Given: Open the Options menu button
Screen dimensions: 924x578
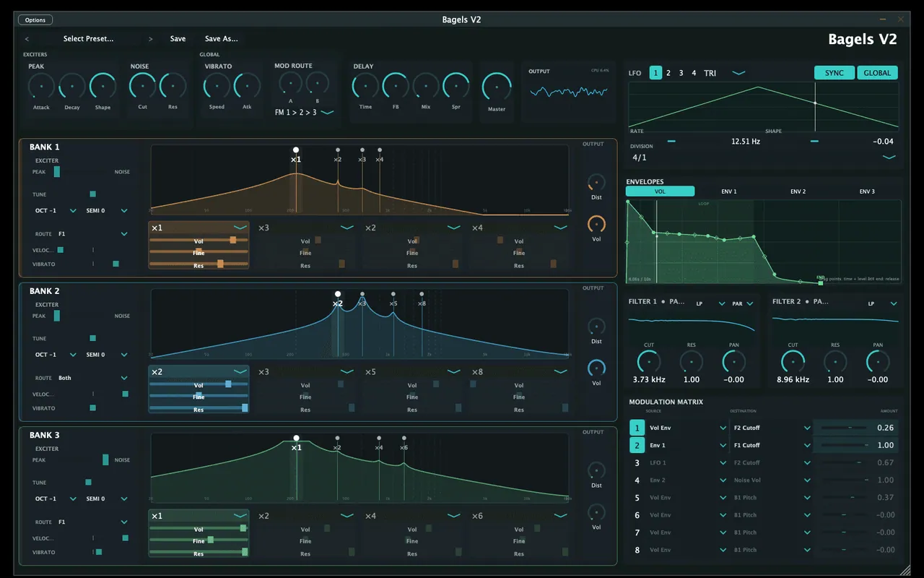Looking at the screenshot, I should click(35, 20).
